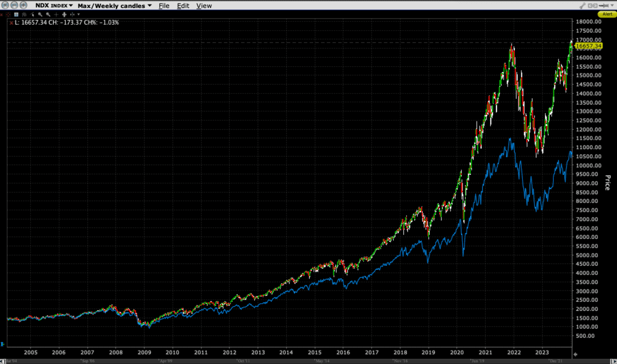Screen dimensions: 617x364
Task: Open the Max/Weekly candles timeframe dropdown
Action: 115,6
